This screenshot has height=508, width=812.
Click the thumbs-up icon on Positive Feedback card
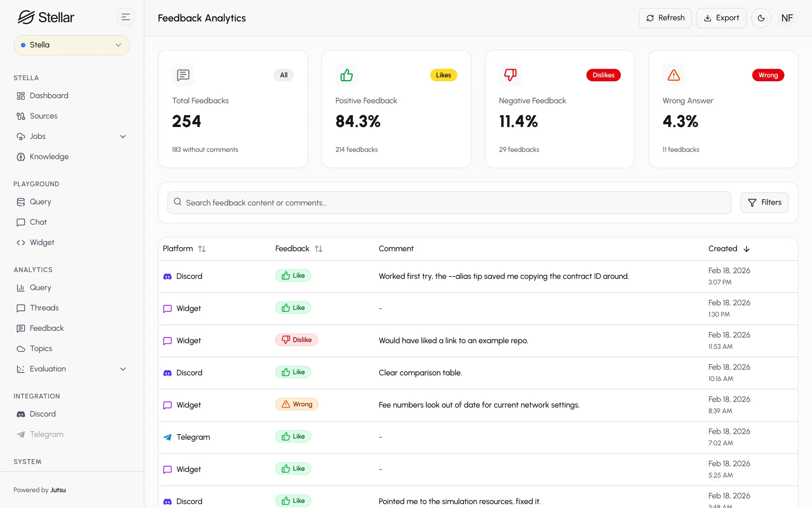346,75
